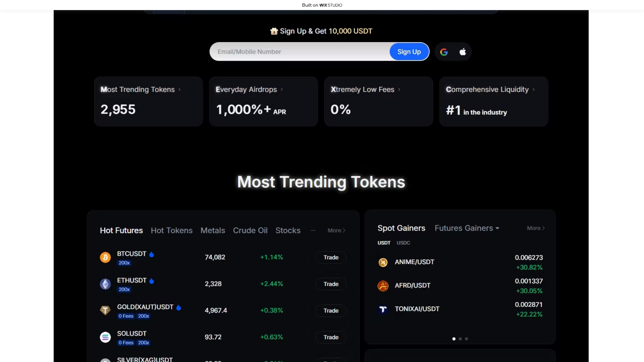The height and width of the screenshot is (362, 644).
Task: Click the ETHUSDT change +2.44%
Action: [272, 284]
